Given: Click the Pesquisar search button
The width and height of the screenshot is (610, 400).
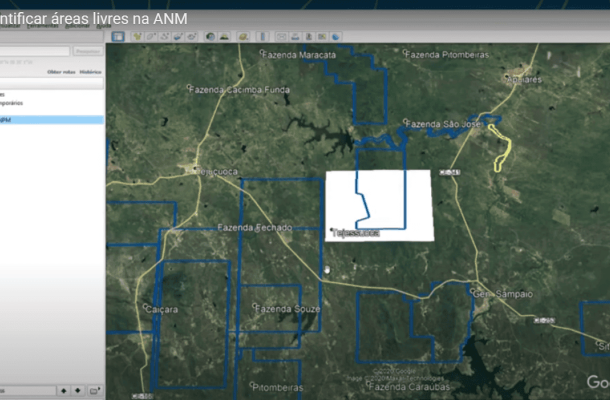Looking at the screenshot, I should pos(87,51).
